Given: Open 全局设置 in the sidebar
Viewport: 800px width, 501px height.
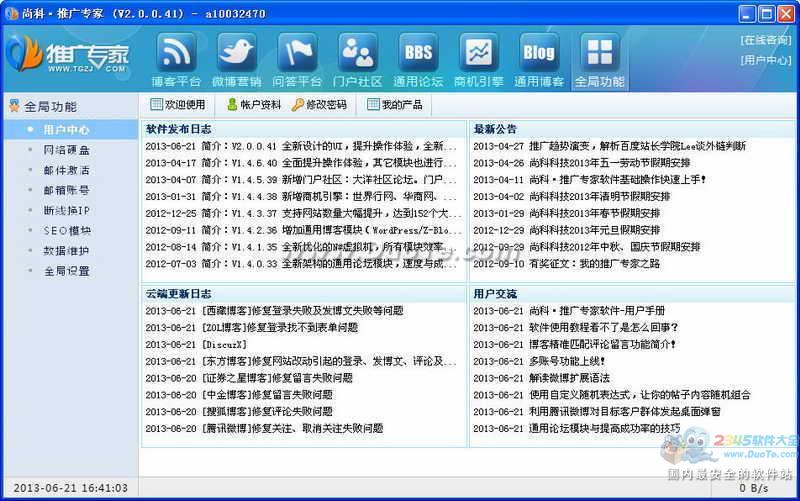Looking at the screenshot, I should click(x=66, y=270).
